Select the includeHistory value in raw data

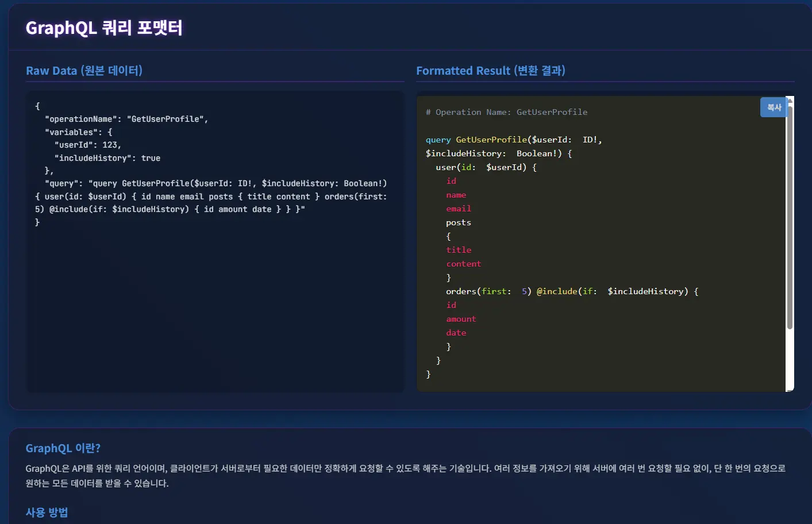coord(150,157)
